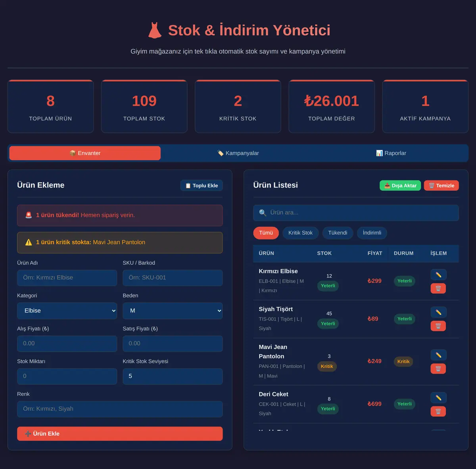Click the trash icon for Deri Ceket
Viewport: 476px width, 469px height.
(x=438, y=411)
